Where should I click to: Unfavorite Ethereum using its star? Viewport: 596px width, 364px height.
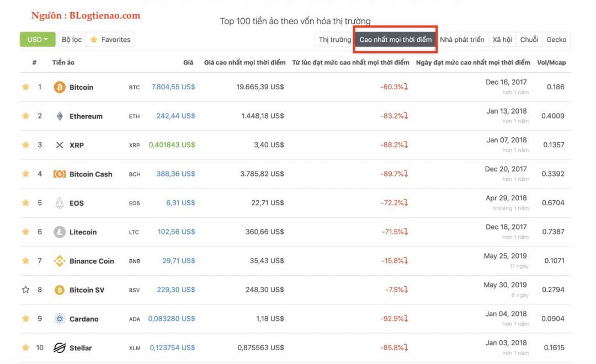point(25,115)
